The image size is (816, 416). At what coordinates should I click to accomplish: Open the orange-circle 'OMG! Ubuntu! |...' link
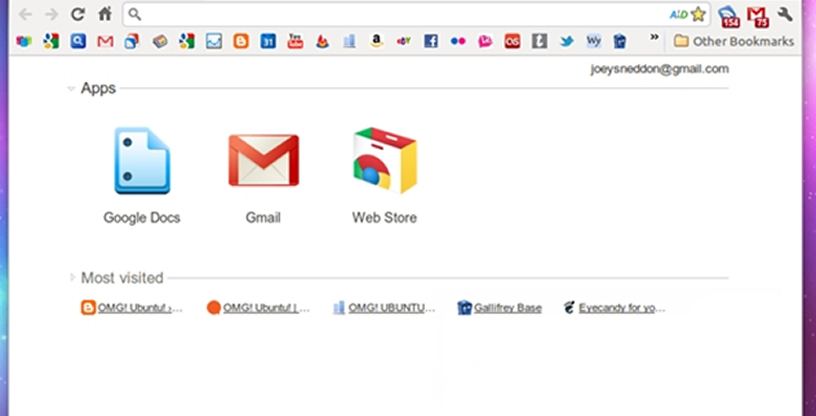click(x=258, y=308)
